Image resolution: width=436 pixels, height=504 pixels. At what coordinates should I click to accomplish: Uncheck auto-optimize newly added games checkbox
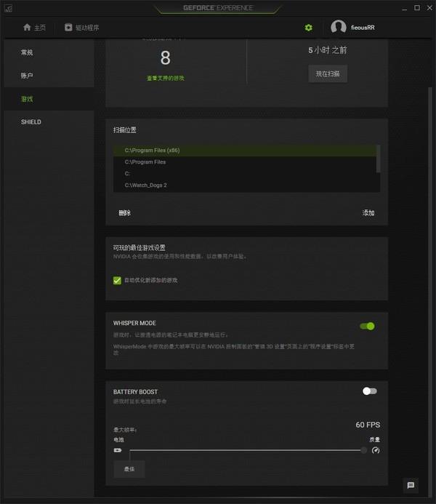click(x=117, y=280)
